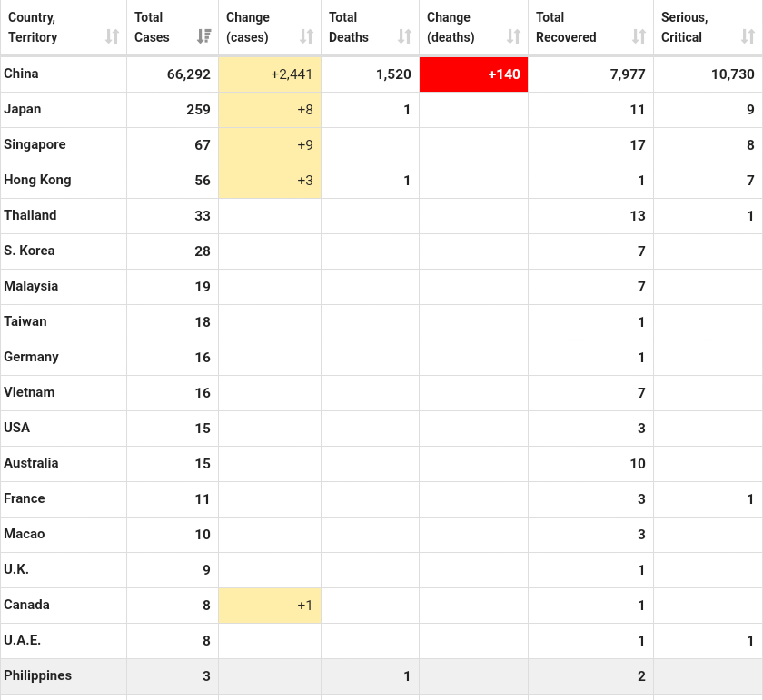Click the sort icon for Country, Territory

pyautogui.click(x=112, y=36)
